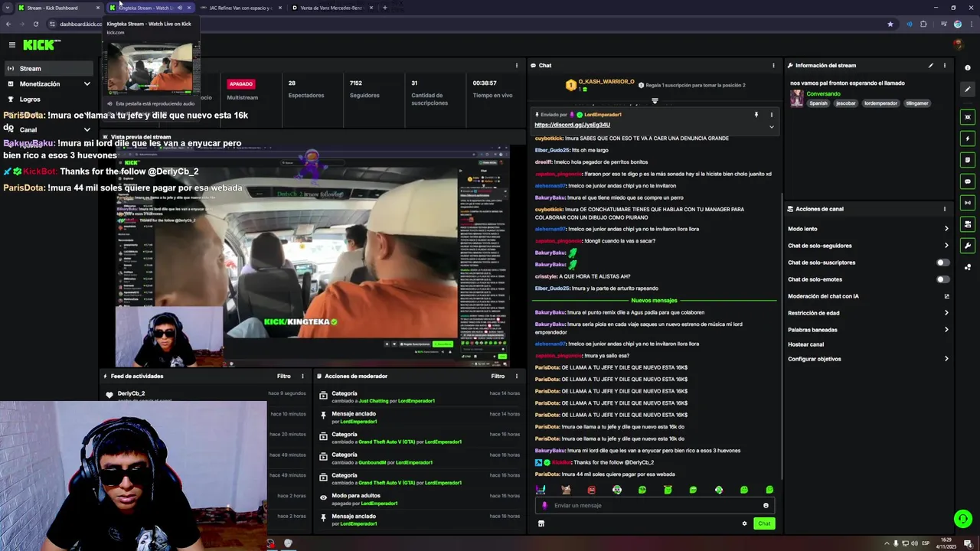Toggle Chat de solo-suscriptores

pos(942,262)
